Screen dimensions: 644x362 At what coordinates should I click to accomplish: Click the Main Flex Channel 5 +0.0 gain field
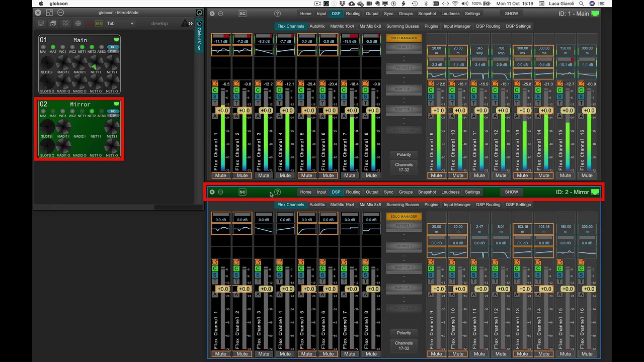tap(308, 110)
